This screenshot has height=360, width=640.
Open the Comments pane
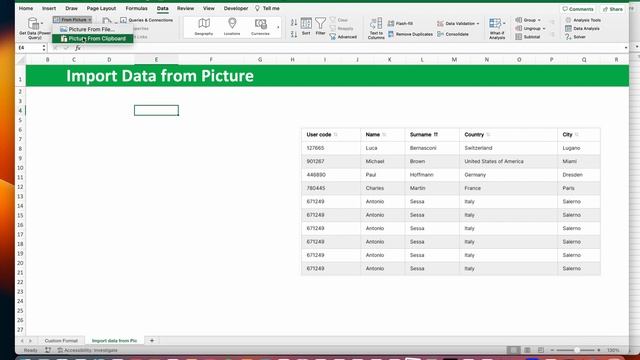click(578, 9)
